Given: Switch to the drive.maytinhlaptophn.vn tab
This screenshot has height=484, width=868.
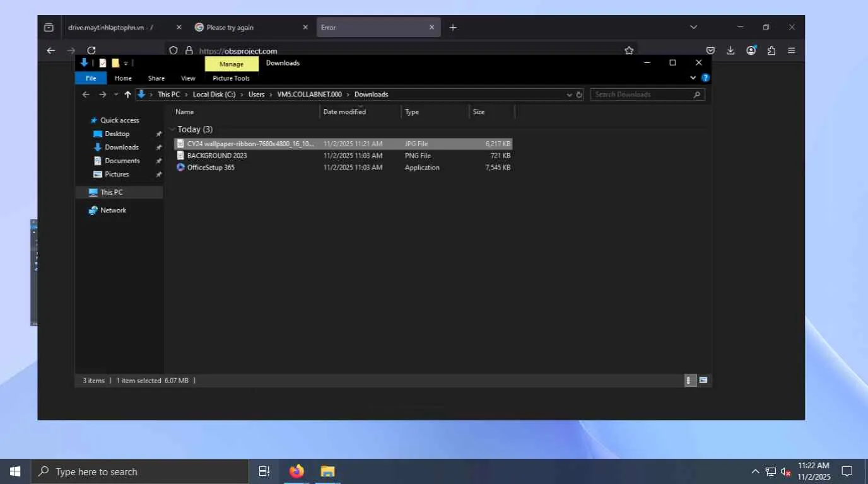Looking at the screenshot, I should (124, 27).
